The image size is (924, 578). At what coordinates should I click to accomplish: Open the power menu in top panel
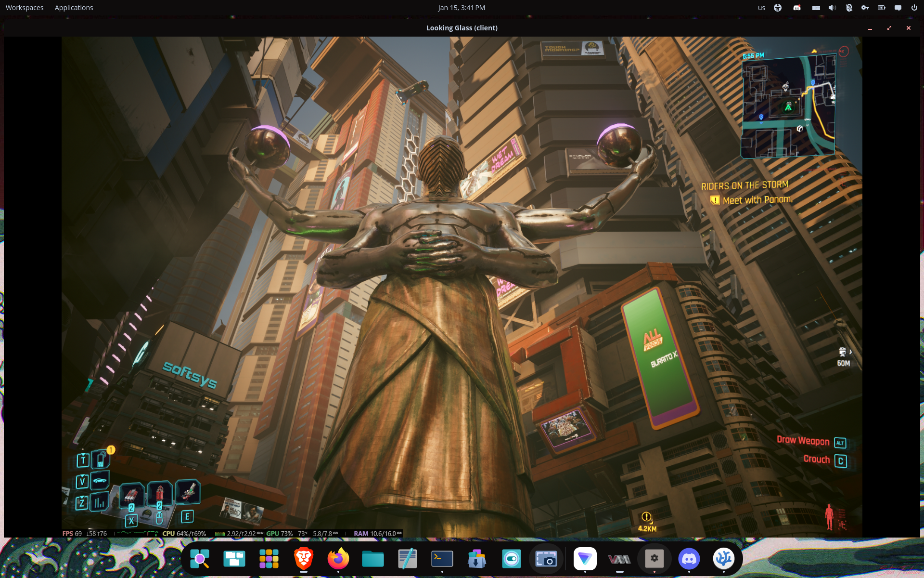click(x=914, y=8)
